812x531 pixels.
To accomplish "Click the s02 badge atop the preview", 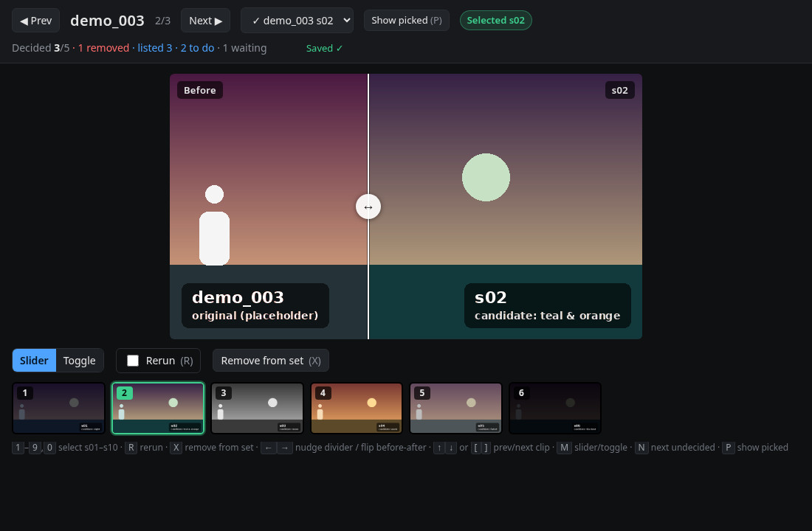I will (x=620, y=90).
